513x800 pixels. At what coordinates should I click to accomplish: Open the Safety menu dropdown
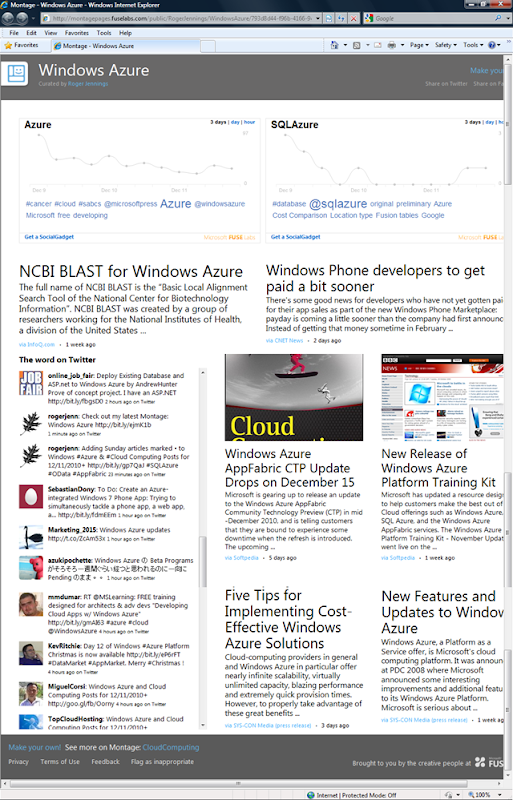point(446,45)
